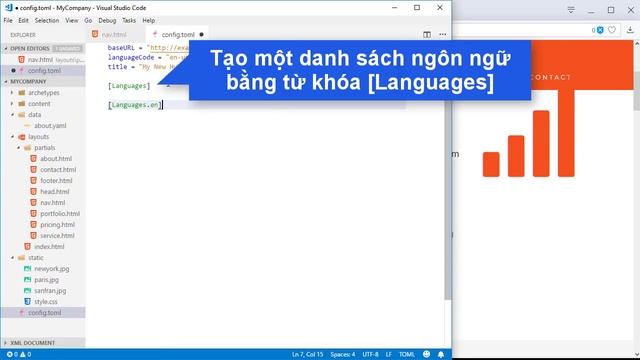This screenshot has height=360, width=640.
Task: Open the Tasks menu
Action: click(129, 20)
